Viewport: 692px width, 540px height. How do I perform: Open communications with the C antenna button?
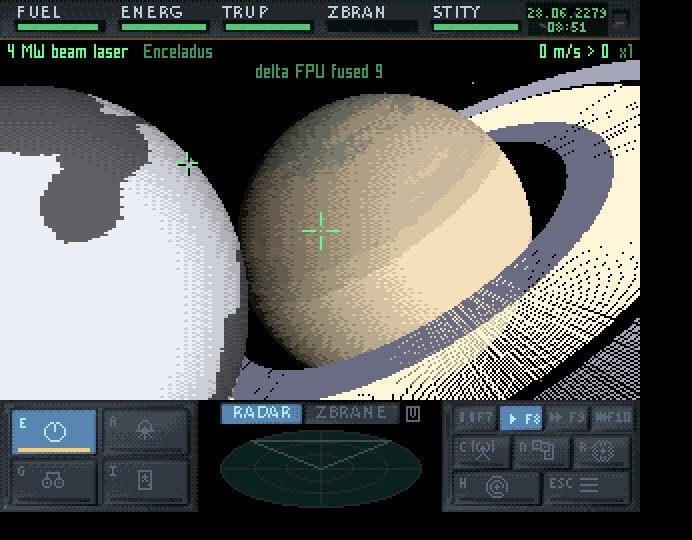(x=481, y=451)
